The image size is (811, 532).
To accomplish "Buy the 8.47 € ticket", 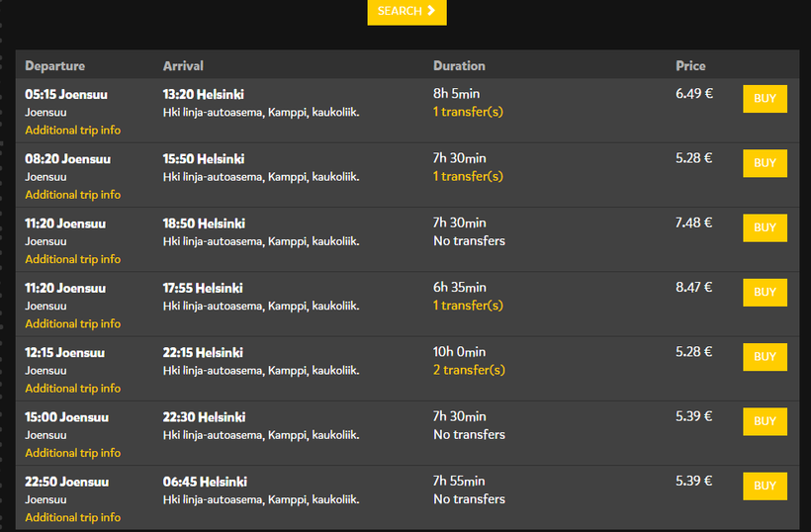I will pyautogui.click(x=765, y=292).
